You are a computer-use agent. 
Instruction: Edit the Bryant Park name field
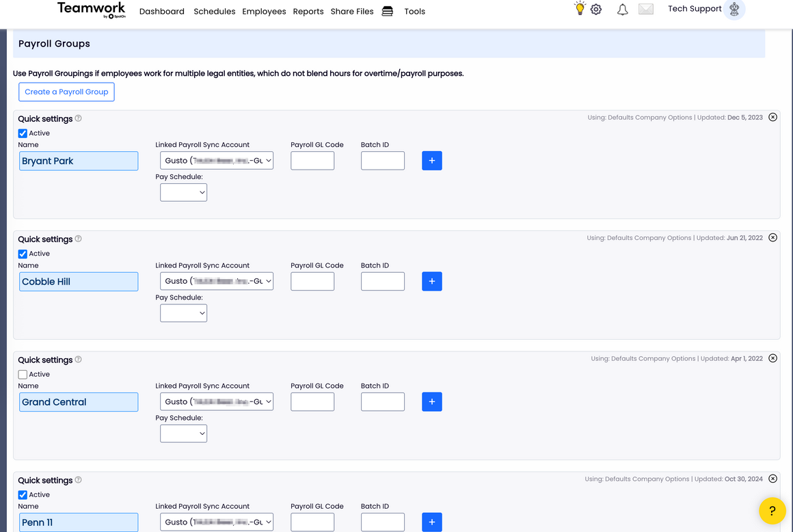tap(79, 161)
